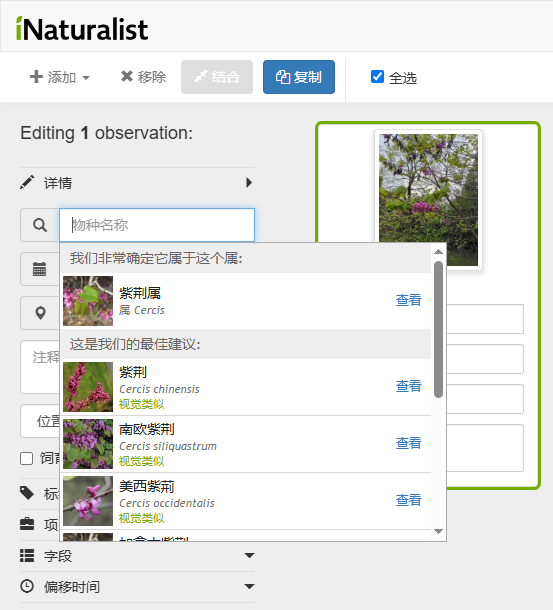Screen dimensions: 553x610
Task: Open 查看 link for 紫荆属
Action: [408, 300]
